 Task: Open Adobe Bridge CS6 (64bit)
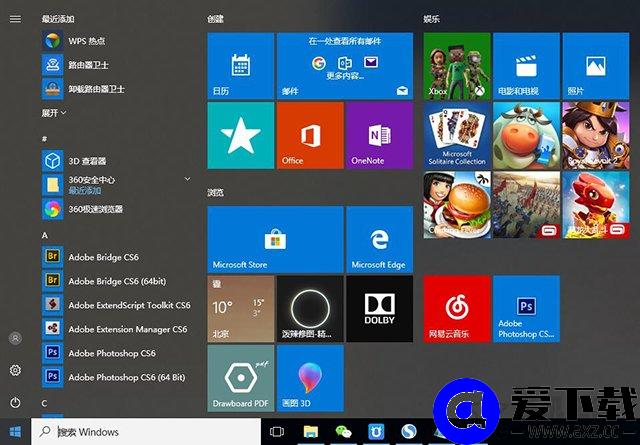tap(116, 281)
